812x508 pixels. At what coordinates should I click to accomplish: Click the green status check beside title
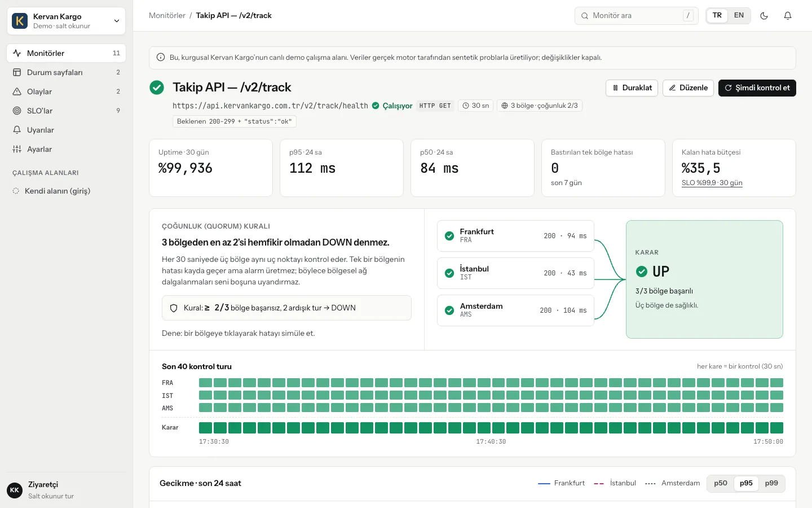(x=157, y=87)
